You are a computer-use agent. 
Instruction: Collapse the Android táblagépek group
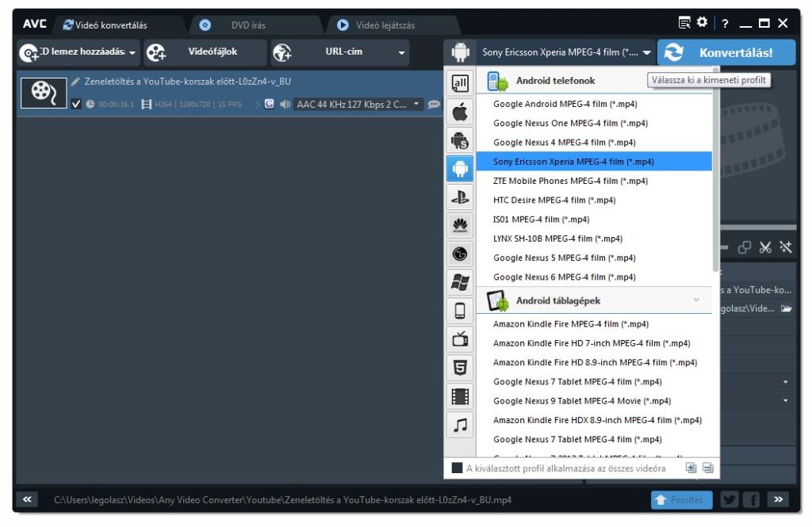696,300
